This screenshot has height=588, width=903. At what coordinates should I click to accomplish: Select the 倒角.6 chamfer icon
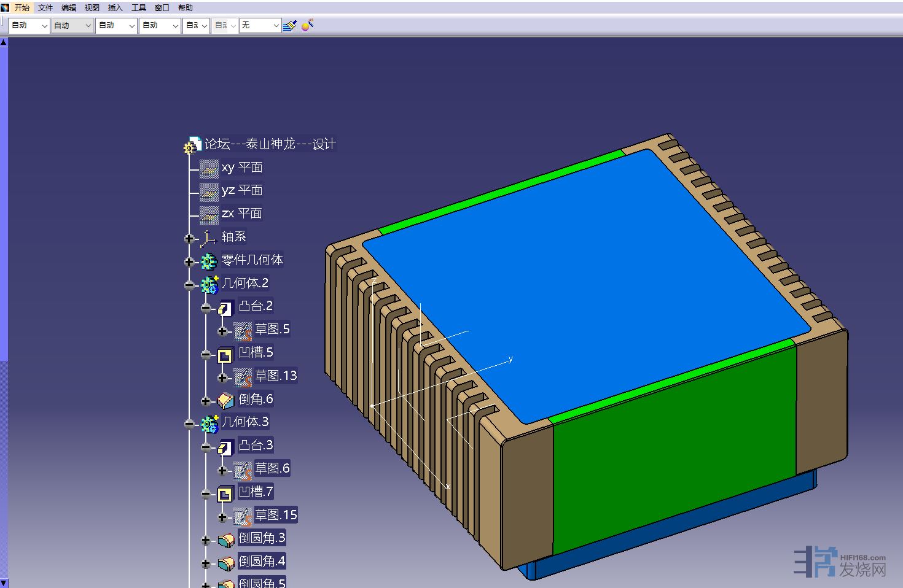coord(225,401)
